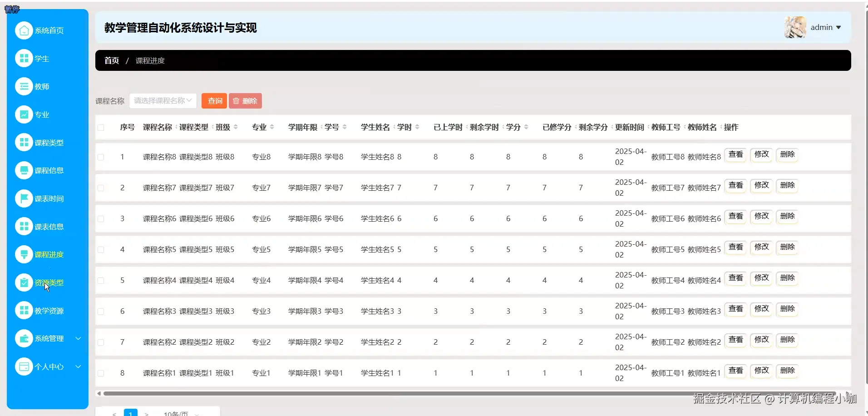Check the checkbox on row 1

pyautogui.click(x=101, y=157)
